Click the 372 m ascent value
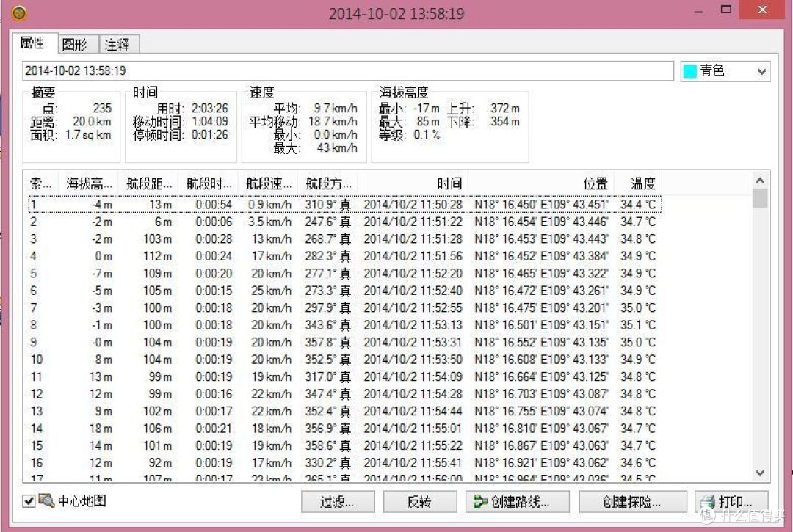The image size is (793, 532). pyautogui.click(x=504, y=108)
